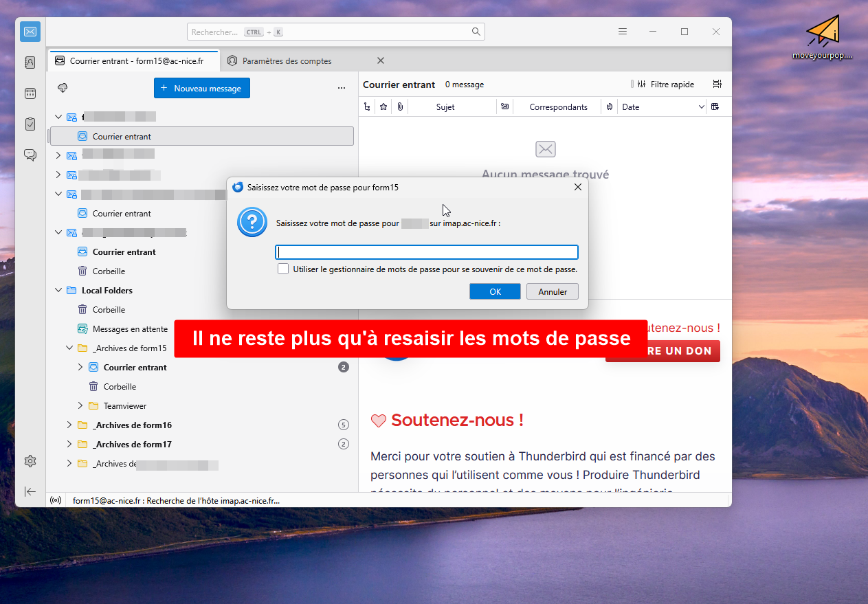Open the Chat space icon

click(x=30, y=155)
